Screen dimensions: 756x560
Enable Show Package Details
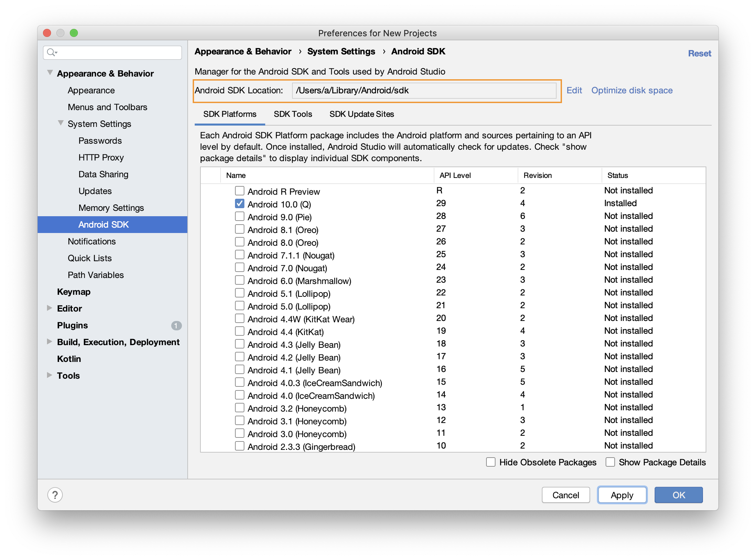click(x=610, y=462)
